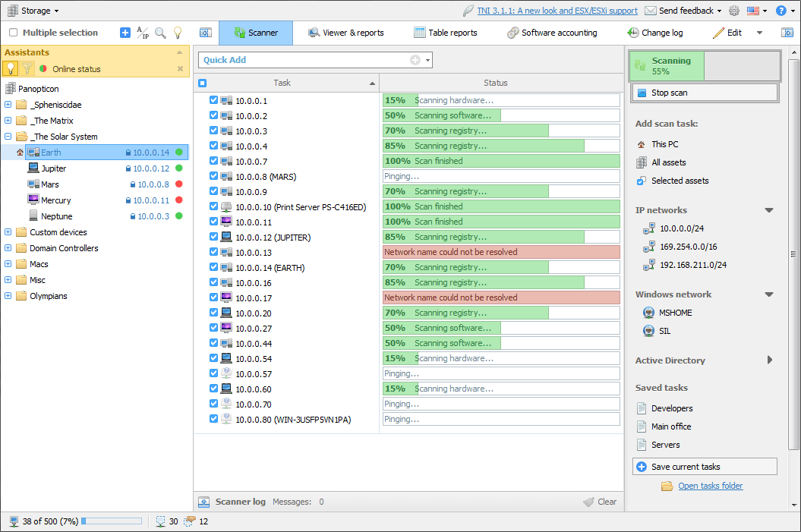Click the license usage progress bar
The image size is (801, 532).
112,521
